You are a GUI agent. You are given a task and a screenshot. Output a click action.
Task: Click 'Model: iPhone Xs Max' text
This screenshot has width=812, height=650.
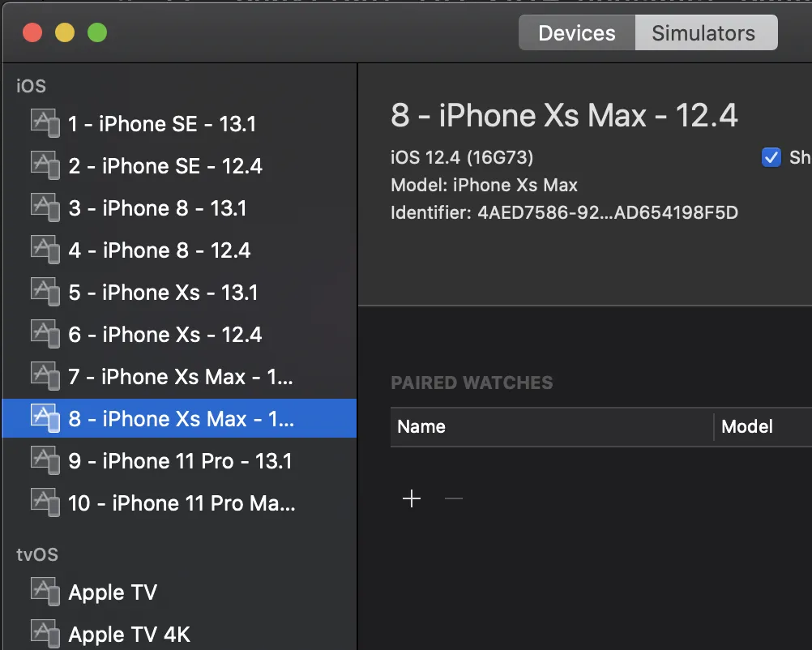(484, 185)
